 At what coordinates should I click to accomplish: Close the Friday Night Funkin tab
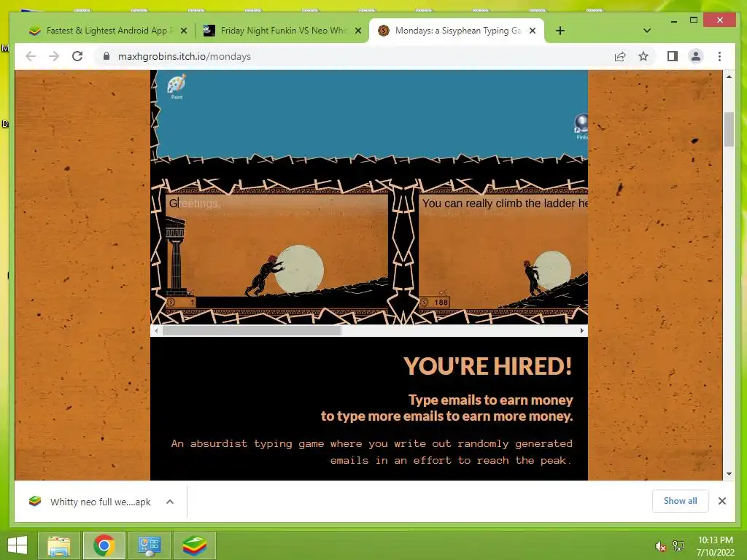[x=358, y=31]
